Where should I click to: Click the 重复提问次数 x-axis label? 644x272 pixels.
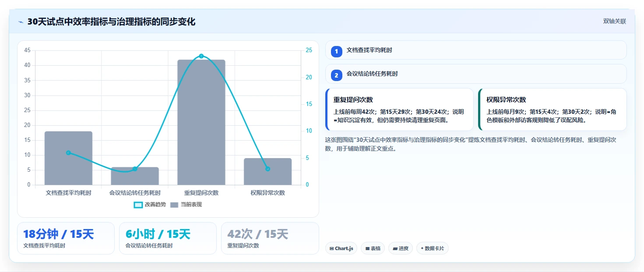click(201, 193)
